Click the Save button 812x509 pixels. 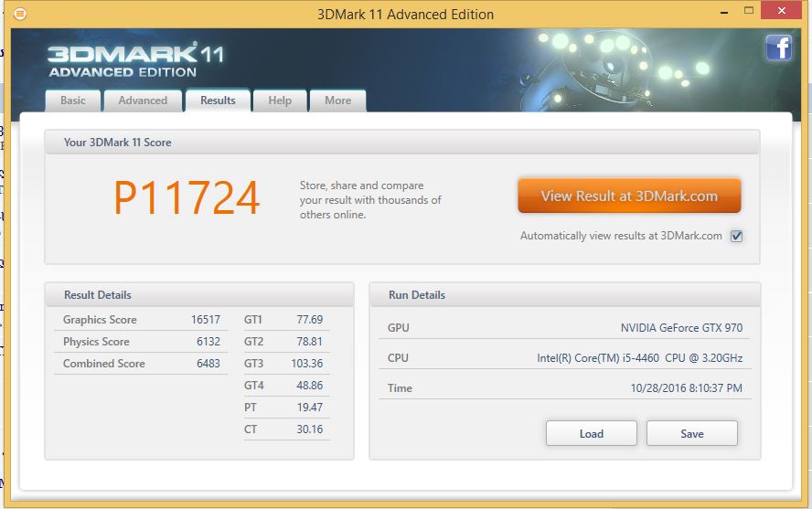coord(691,433)
